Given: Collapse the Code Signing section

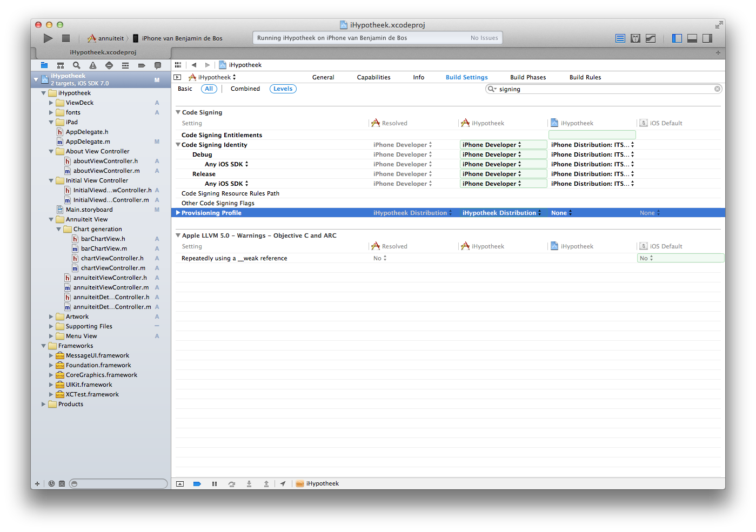Looking at the screenshot, I should (178, 112).
